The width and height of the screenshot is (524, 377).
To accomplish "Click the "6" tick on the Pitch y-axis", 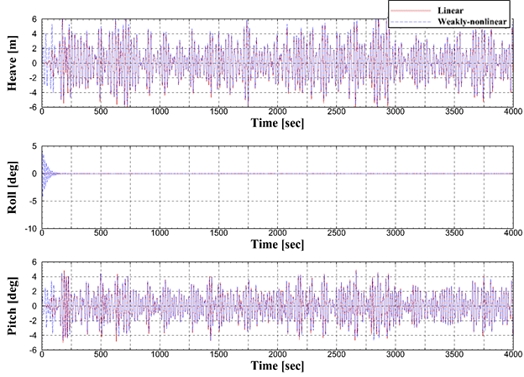I will pyautogui.click(x=35, y=262).
